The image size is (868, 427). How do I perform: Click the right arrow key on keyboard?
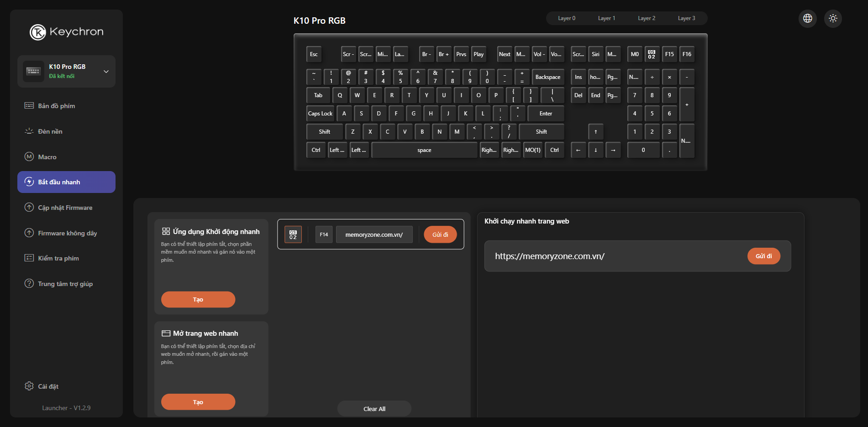[x=613, y=150]
